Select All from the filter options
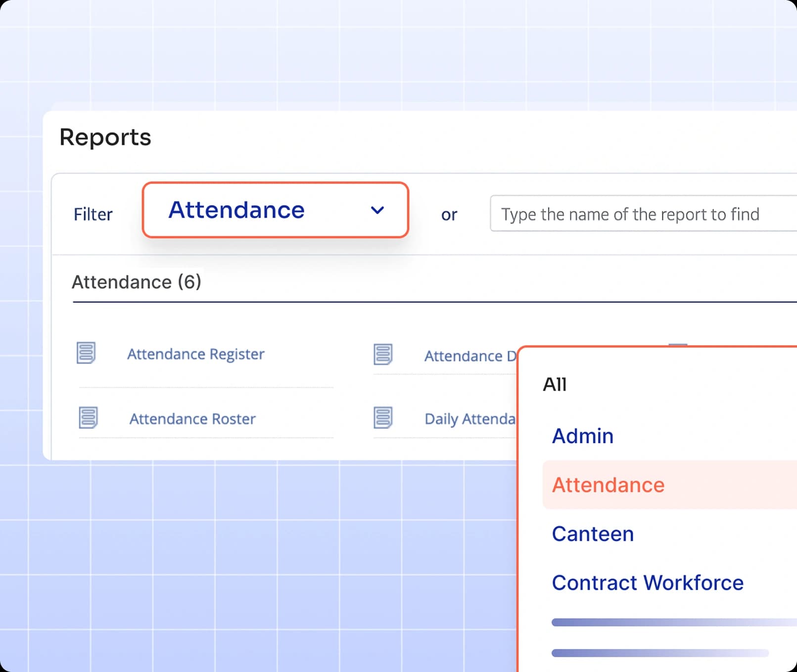This screenshot has width=797, height=672. [555, 384]
